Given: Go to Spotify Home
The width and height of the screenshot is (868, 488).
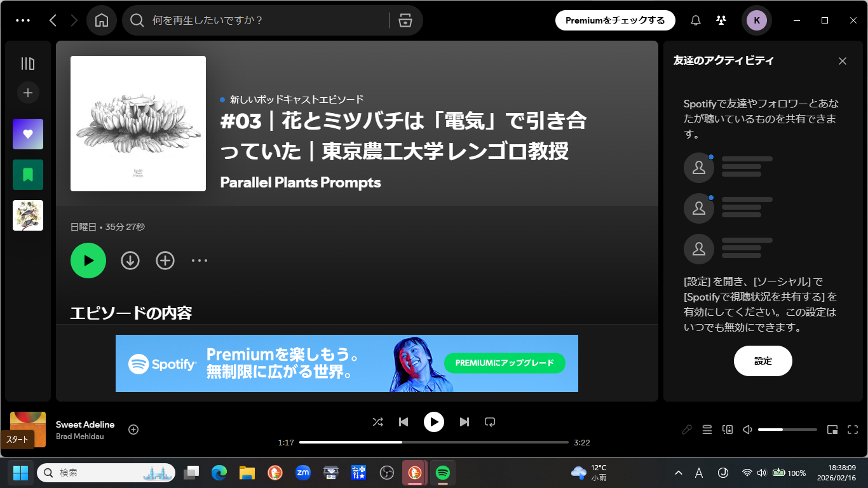Looking at the screenshot, I should (x=101, y=20).
